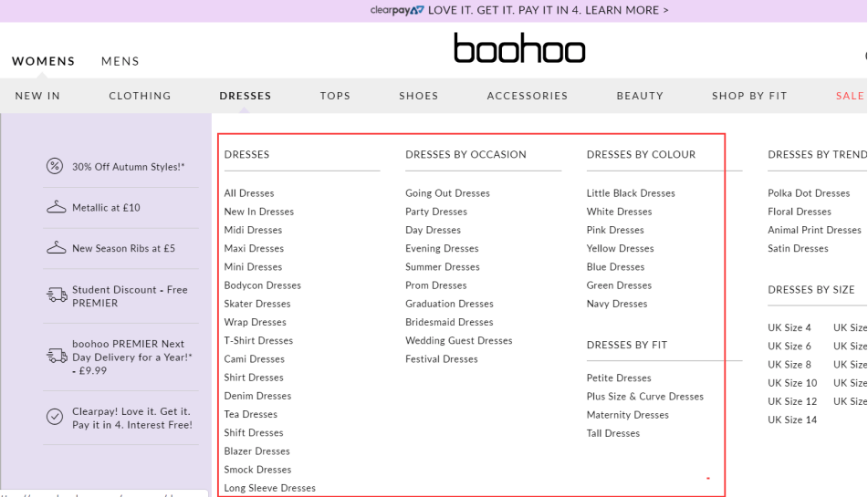The height and width of the screenshot is (497, 868).
Task: Select All Dresses
Action: (x=249, y=193)
